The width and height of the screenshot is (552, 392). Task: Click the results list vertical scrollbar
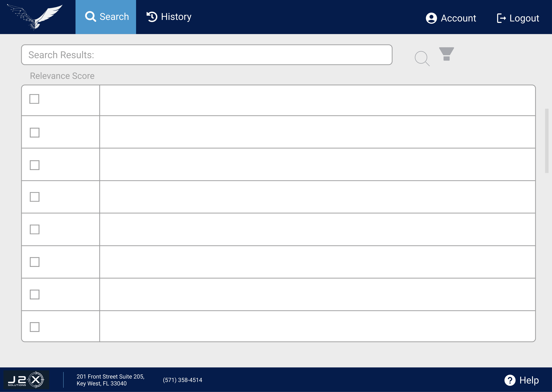click(x=547, y=141)
